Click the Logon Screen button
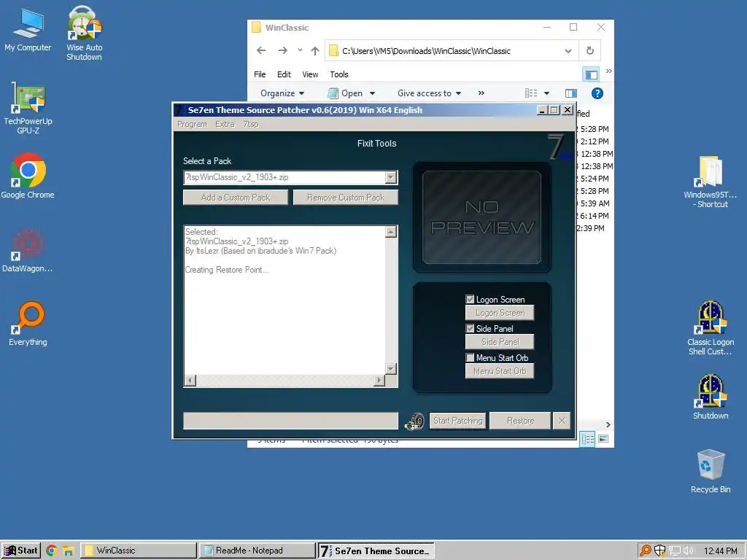Image resolution: width=747 pixels, height=560 pixels. [500, 313]
